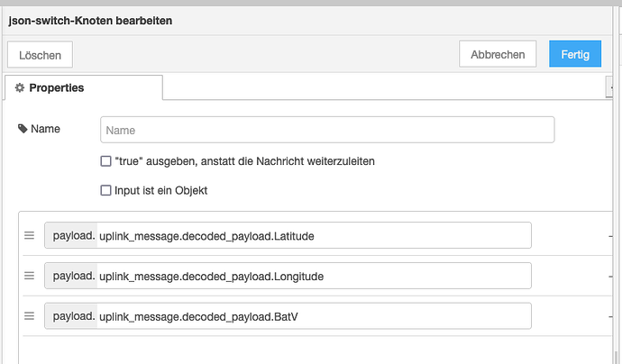The image size is (622, 364).
Task: Open the payload. type selector for Latitude
Action: (x=71, y=235)
